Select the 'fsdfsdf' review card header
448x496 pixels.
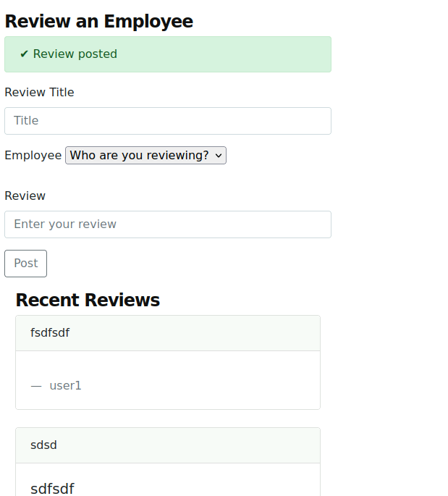(x=168, y=333)
